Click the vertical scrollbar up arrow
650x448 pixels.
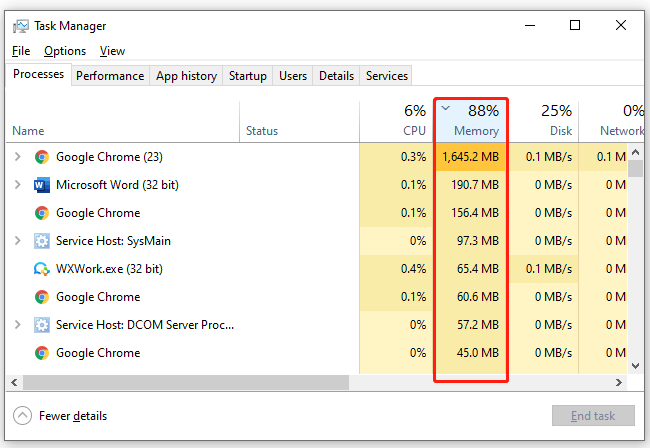635,152
